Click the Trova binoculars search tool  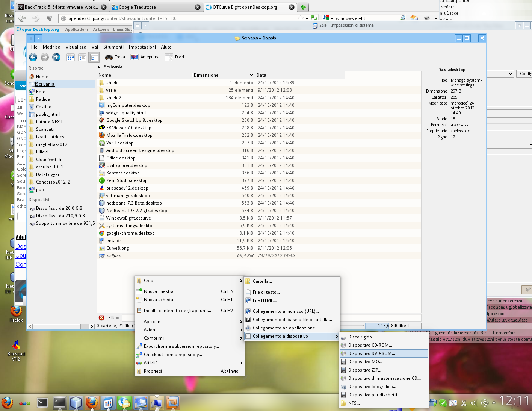coord(115,57)
